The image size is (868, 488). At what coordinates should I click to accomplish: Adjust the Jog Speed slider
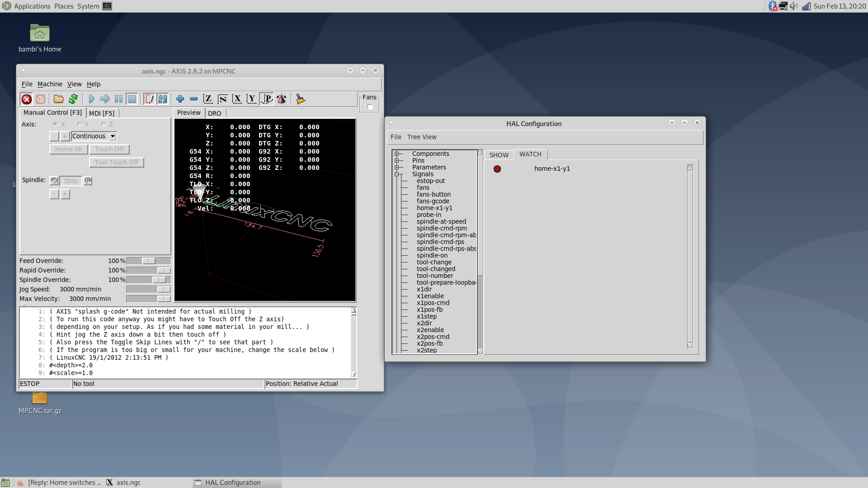(x=148, y=289)
